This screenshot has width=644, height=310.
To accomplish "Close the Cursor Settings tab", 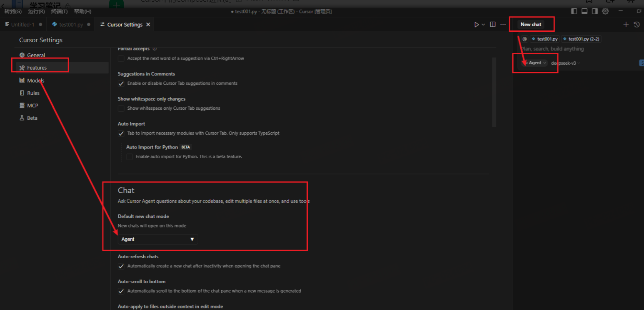I will tap(148, 25).
